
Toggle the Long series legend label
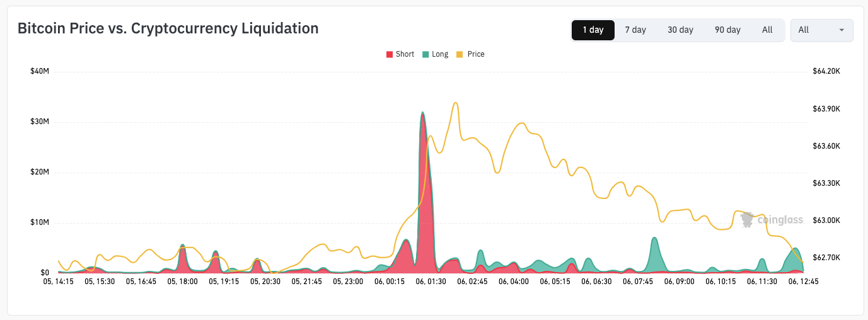pos(440,54)
